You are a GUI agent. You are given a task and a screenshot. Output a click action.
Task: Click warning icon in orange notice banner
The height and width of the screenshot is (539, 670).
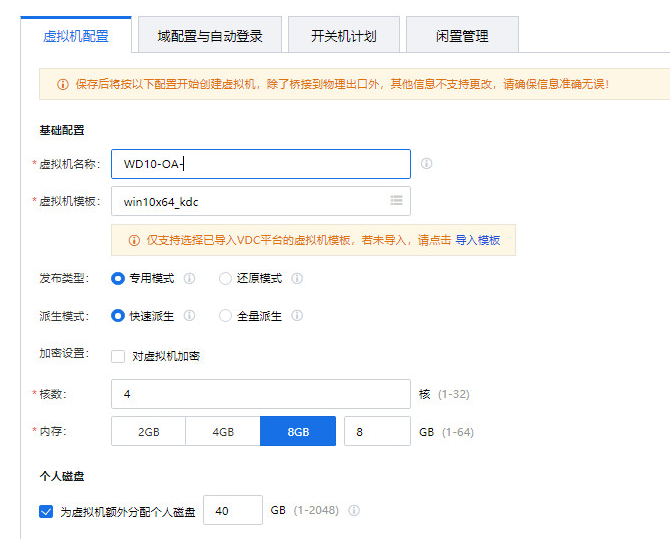point(62,84)
